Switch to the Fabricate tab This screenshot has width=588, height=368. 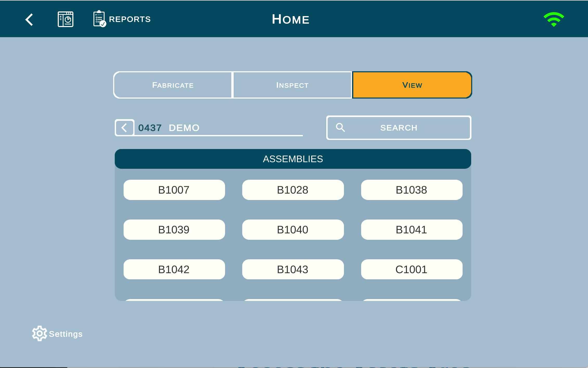[x=173, y=85]
